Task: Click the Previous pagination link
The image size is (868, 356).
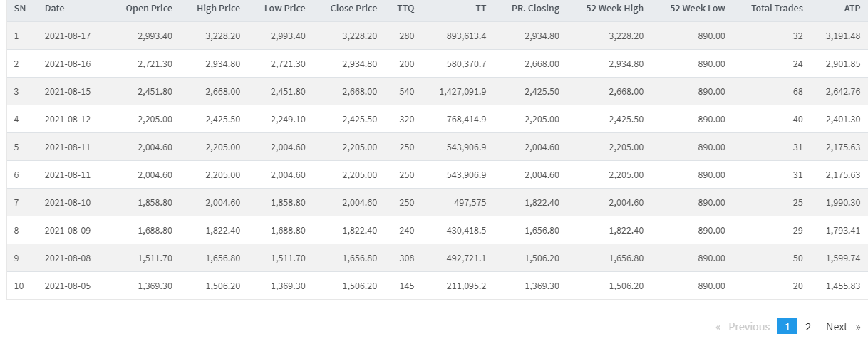Action: [x=743, y=327]
